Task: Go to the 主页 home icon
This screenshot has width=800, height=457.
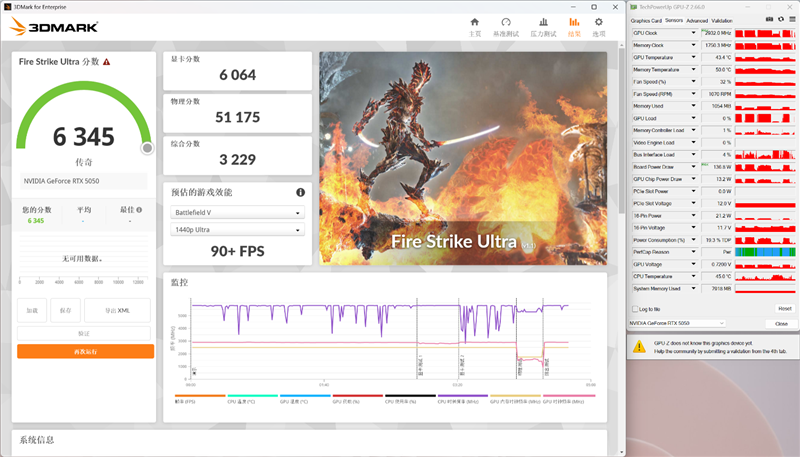Action: [x=475, y=26]
